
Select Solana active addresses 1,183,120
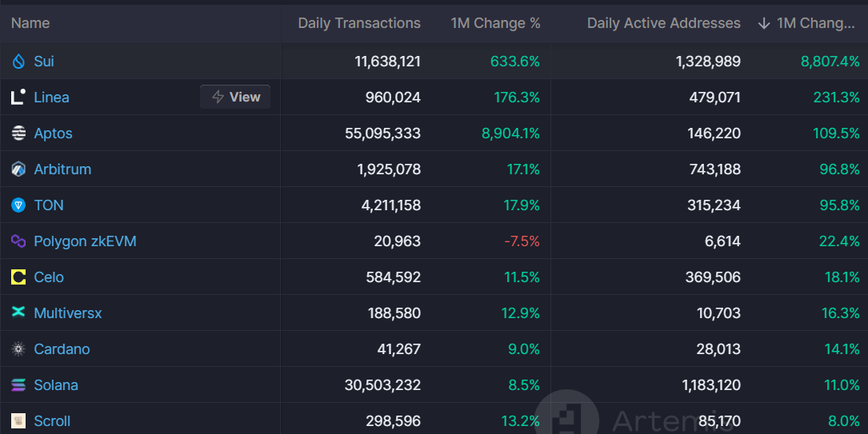coord(711,384)
